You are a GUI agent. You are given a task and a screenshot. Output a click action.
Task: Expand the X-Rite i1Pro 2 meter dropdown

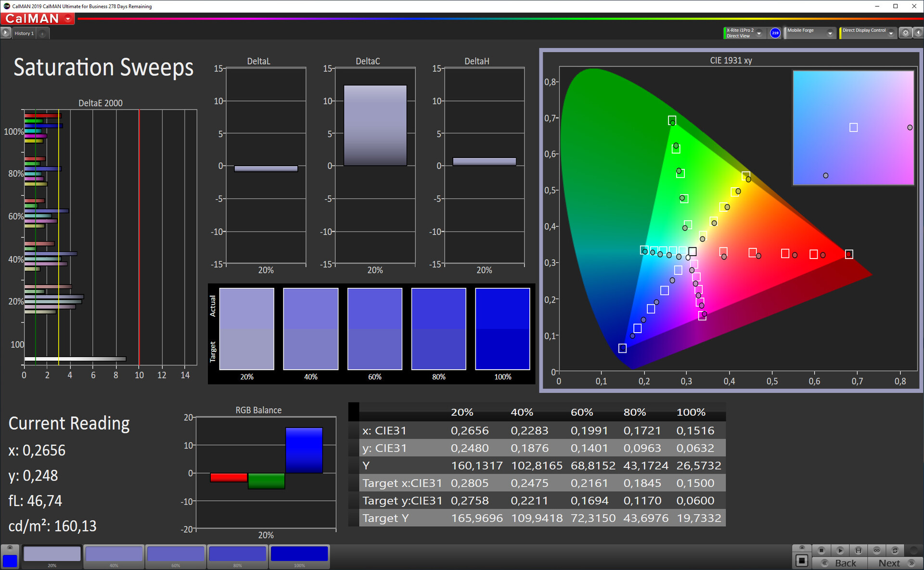[759, 33]
